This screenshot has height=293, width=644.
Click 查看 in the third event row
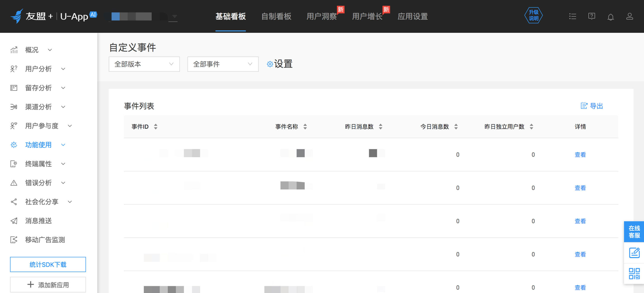580,221
